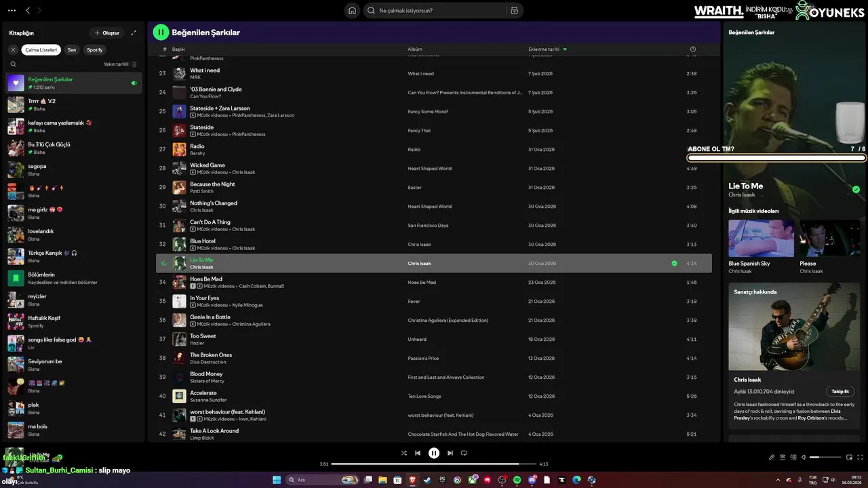
Task: Open the 'Please' related music video thumbnail
Action: pyautogui.click(x=831, y=238)
